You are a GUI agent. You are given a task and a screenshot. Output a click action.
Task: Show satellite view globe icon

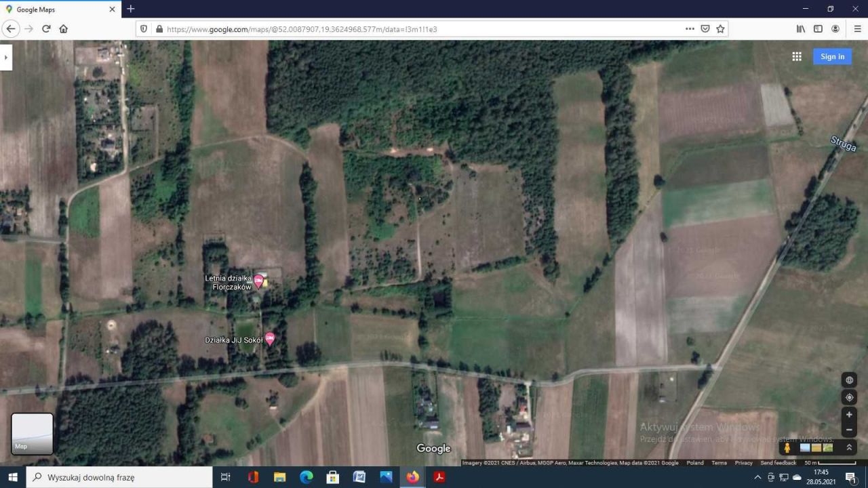tap(849, 380)
